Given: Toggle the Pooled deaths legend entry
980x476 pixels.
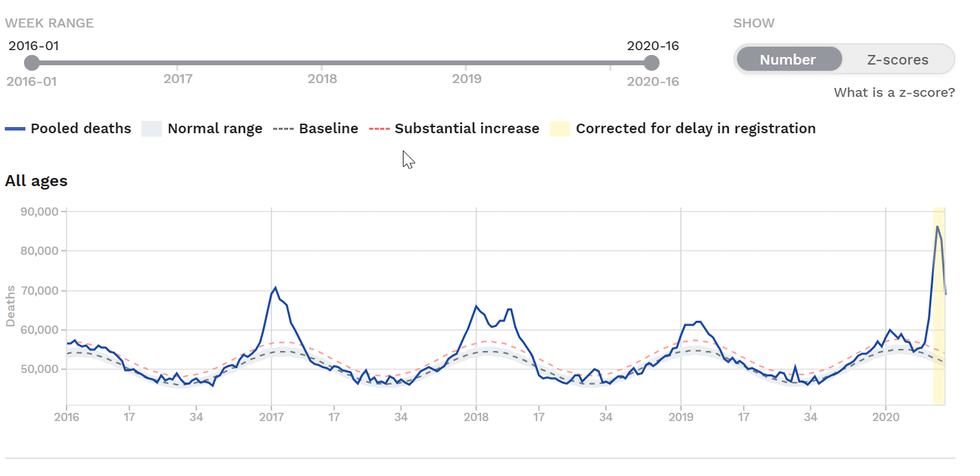Looking at the screenshot, I should coord(80,128).
